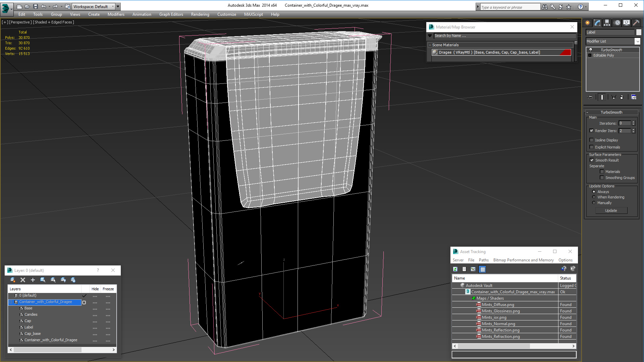Image resolution: width=644 pixels, height=362 pixels.
Task: Increase the Render Iters spinner value
Action: coord(633,129)
